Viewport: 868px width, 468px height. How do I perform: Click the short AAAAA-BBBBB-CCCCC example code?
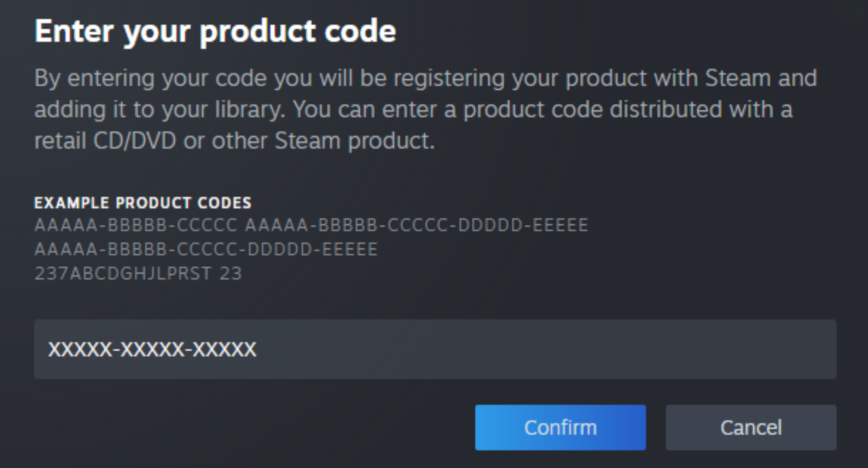(x=136, y=225)
